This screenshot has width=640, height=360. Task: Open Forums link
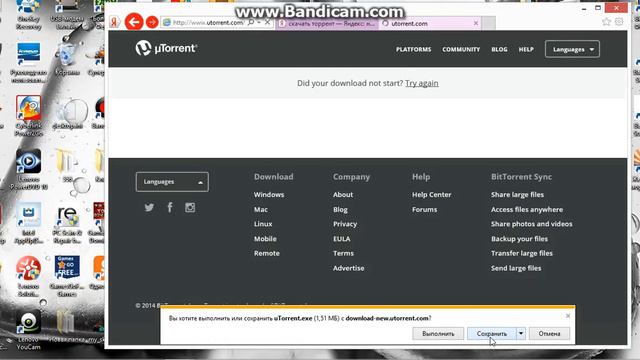[x=424, y=209]
